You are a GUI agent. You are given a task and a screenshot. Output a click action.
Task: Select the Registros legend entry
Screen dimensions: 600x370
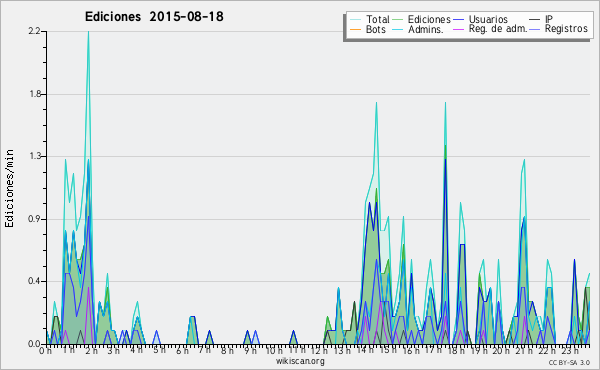pos(566,29)
